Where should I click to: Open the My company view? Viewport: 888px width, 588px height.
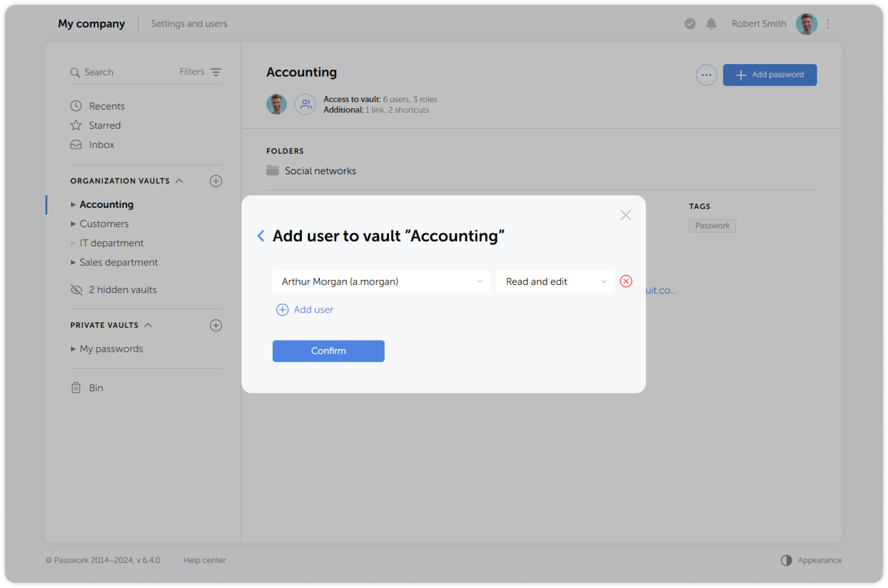(91, 23)
